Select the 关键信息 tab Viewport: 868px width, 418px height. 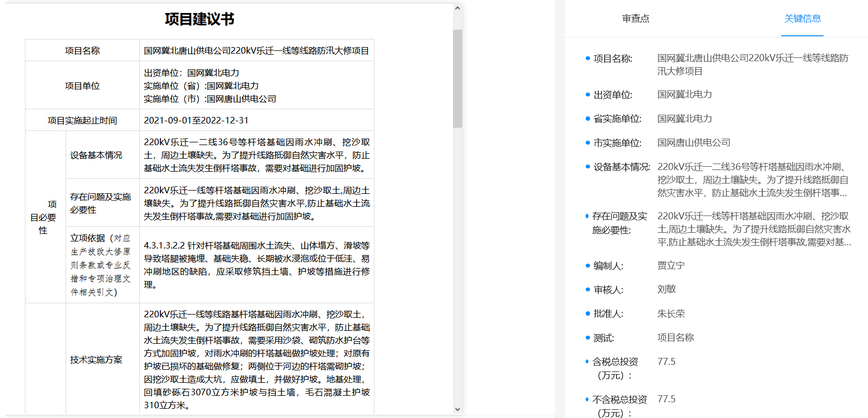tap(802, 19)
